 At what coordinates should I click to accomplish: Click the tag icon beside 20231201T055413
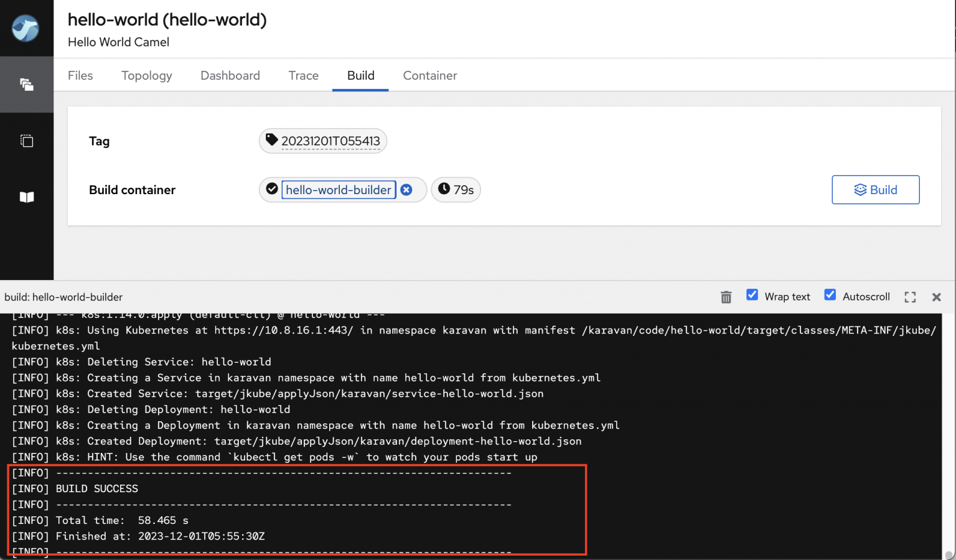click(x=271, y=140)
